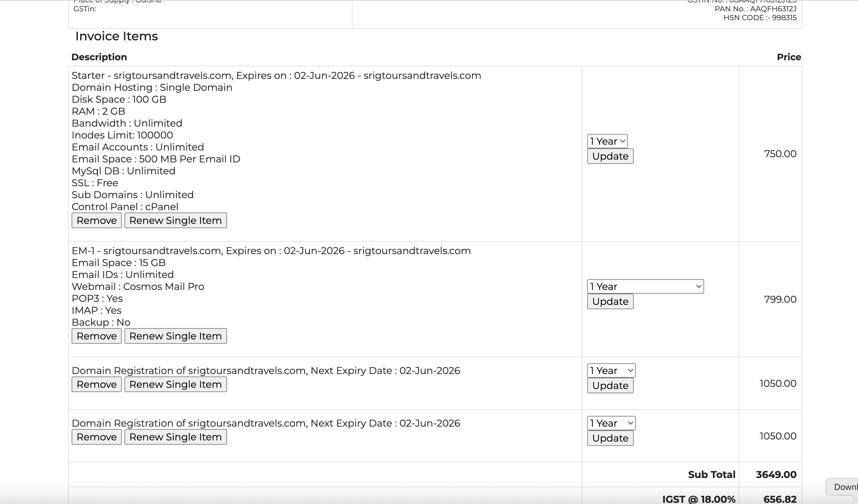Image resolution: width=858 pixels, height=504 pixels.
Task: Remove the last Domain Registration item
Action: click(x=96, y=437)
